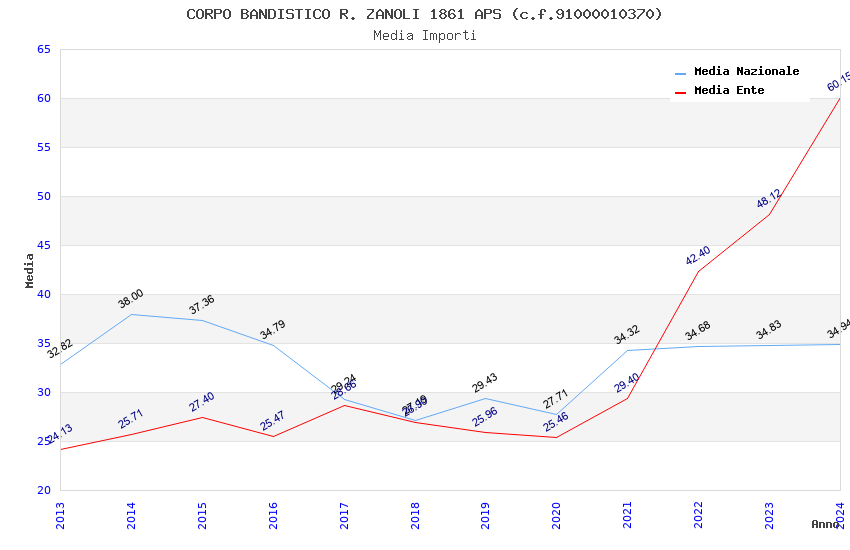Click the Media Importi subtitle
This screenshot has height=550, width=850.
tap(425, 36)
